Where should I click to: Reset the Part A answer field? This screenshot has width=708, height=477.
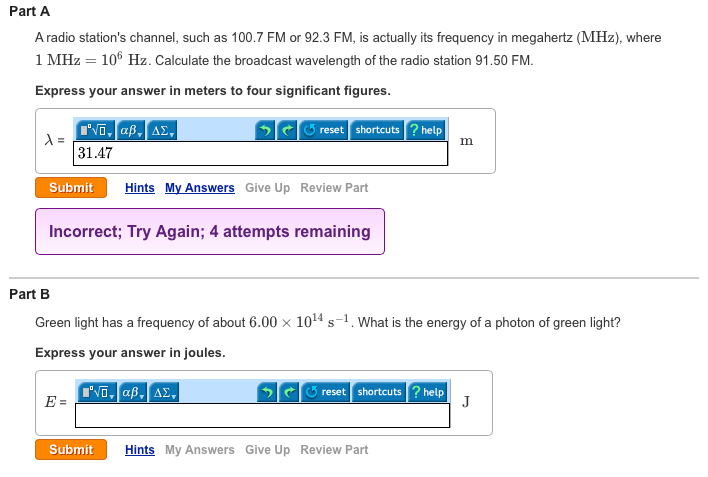pos(323,130)
